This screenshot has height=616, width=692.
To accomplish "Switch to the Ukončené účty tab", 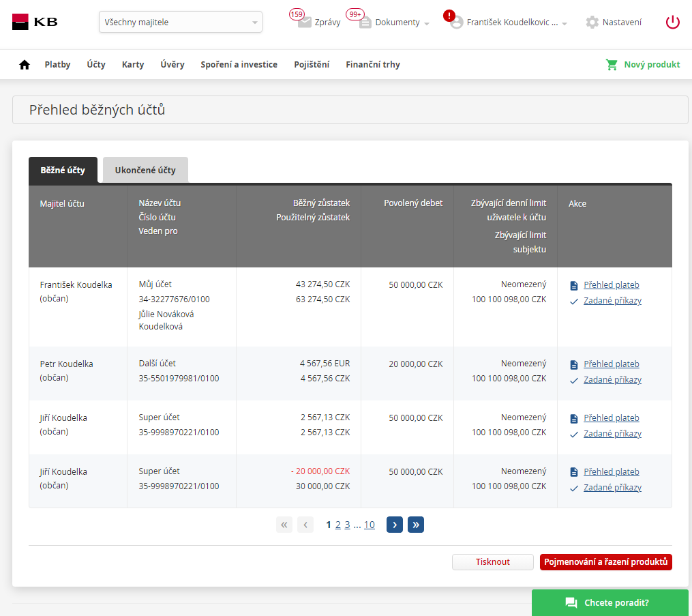I will pyautogui.click(x=145, y=170).
